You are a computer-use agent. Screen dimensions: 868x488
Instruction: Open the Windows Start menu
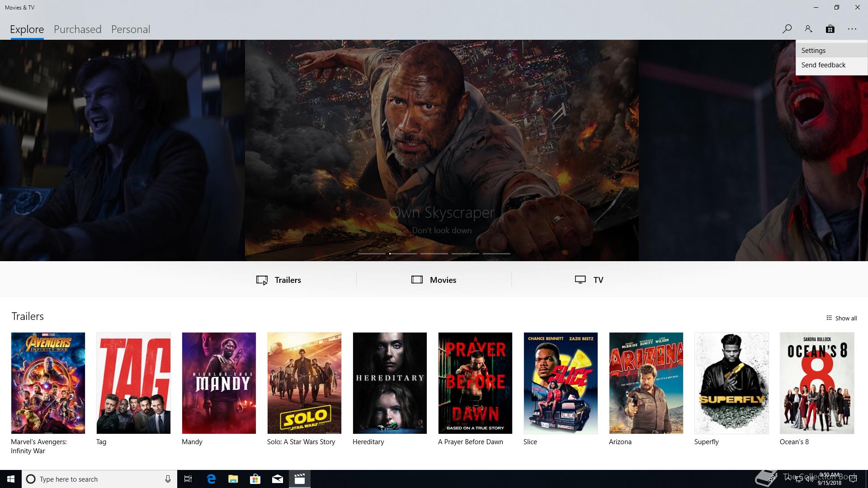(x=11, y=479)
